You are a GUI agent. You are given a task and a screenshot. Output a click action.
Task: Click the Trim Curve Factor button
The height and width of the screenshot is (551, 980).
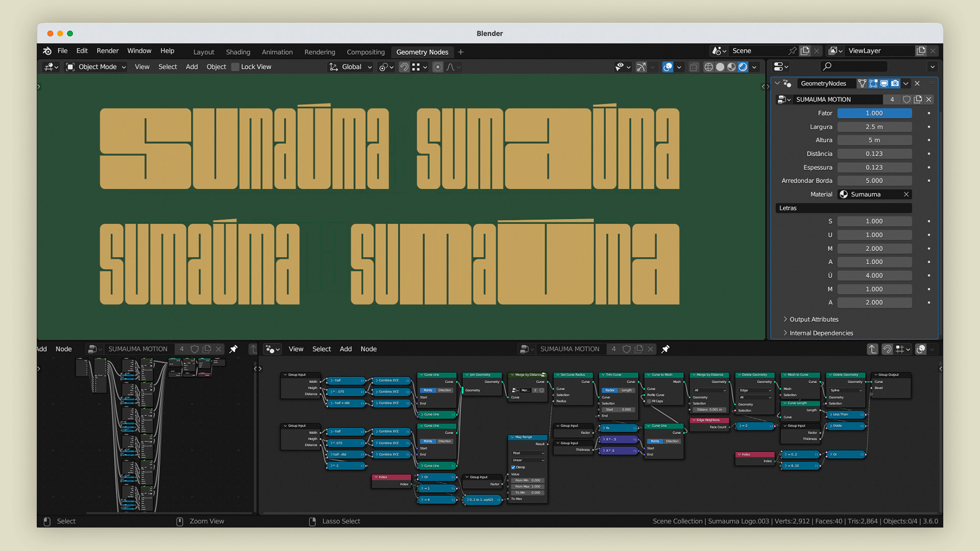[x=609, y=390]
